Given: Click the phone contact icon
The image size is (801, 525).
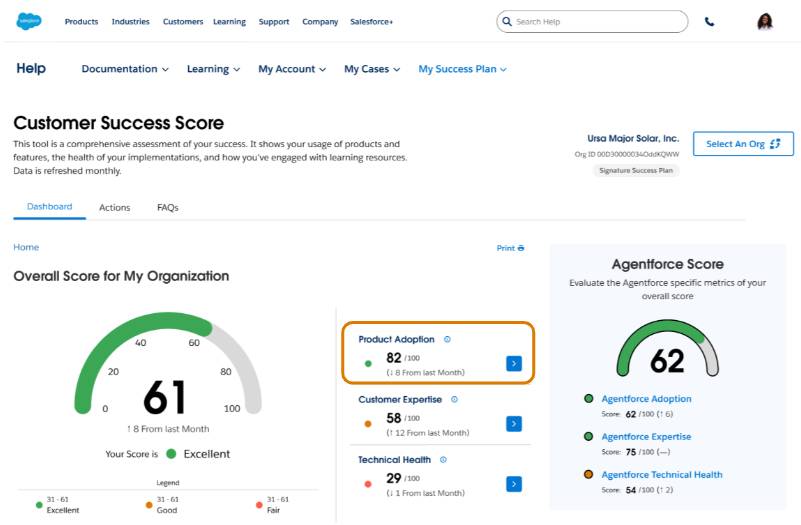Looking at the screenshot, I should pyautogui.click(x=709, y=21).
